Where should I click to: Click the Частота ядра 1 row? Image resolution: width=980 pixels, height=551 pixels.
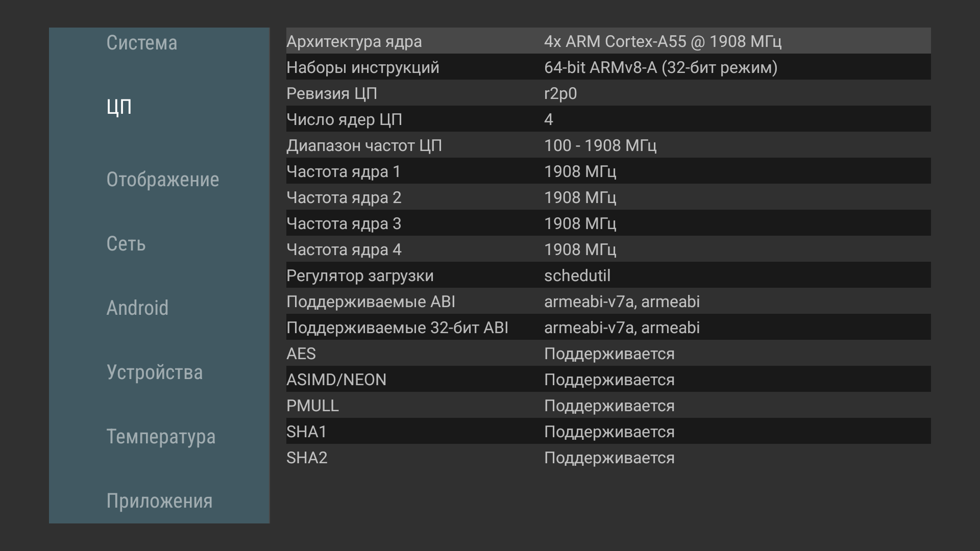click(x=608, y=171)
